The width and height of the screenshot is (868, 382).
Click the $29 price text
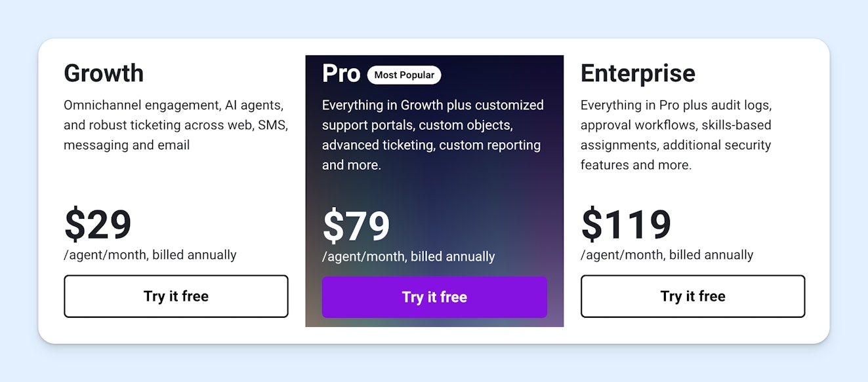(x=97, y=224)
